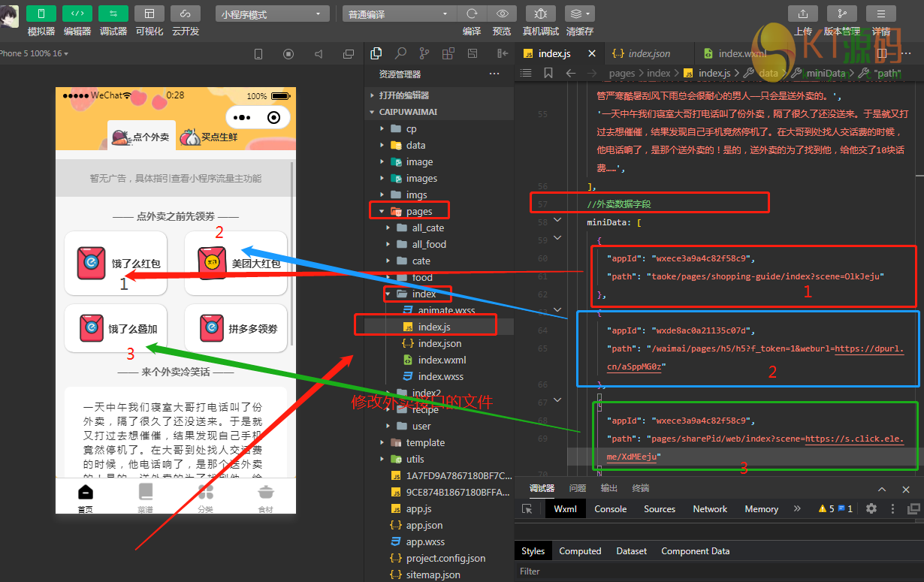The width and height of the screenshot is (924, 582).
Task: Collapse the pages folder in the file tree
Action: (382, 211)
